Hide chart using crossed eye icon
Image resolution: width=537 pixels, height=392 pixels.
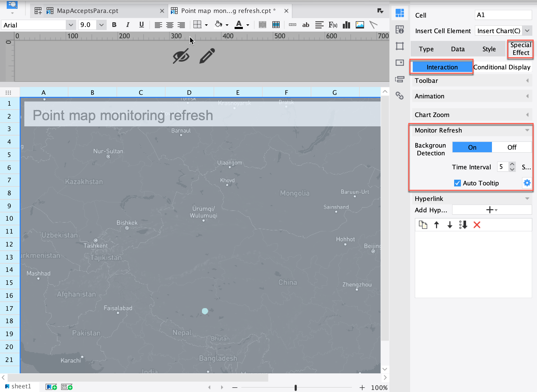click(181, 56)
